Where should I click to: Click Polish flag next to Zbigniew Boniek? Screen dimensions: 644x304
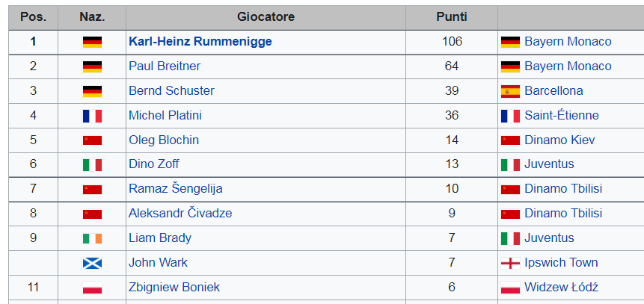point(92,288)
